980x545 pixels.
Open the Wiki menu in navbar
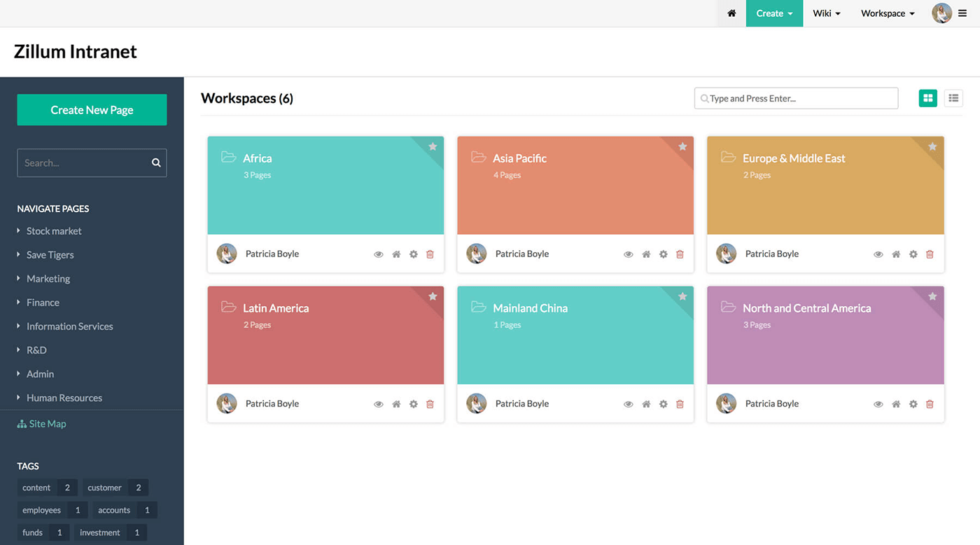[826, 13]
